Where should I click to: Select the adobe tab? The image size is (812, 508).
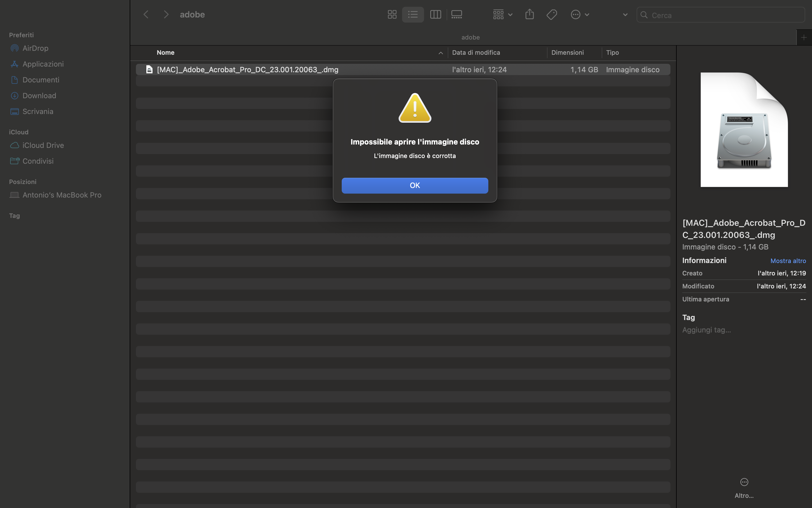point(470,37)
